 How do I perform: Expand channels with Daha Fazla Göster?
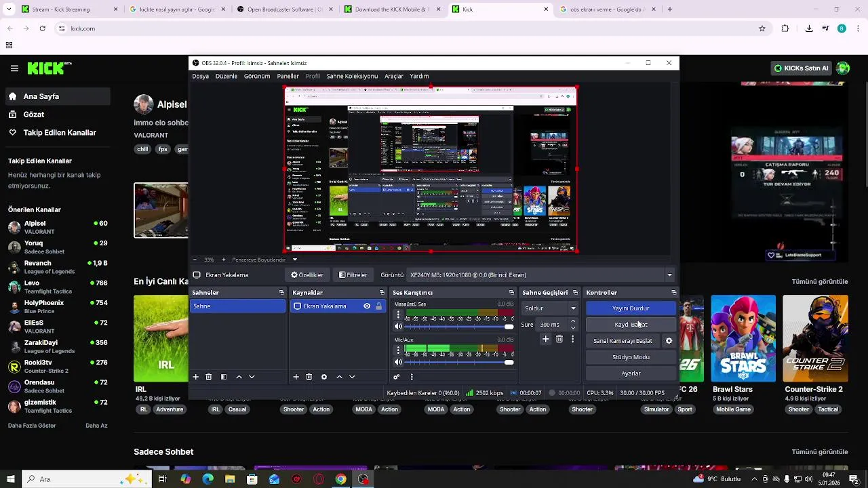pos(32,426)
